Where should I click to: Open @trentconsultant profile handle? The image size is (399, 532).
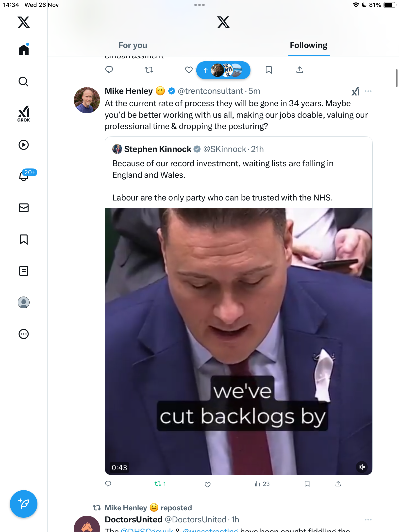coord(210,91)
